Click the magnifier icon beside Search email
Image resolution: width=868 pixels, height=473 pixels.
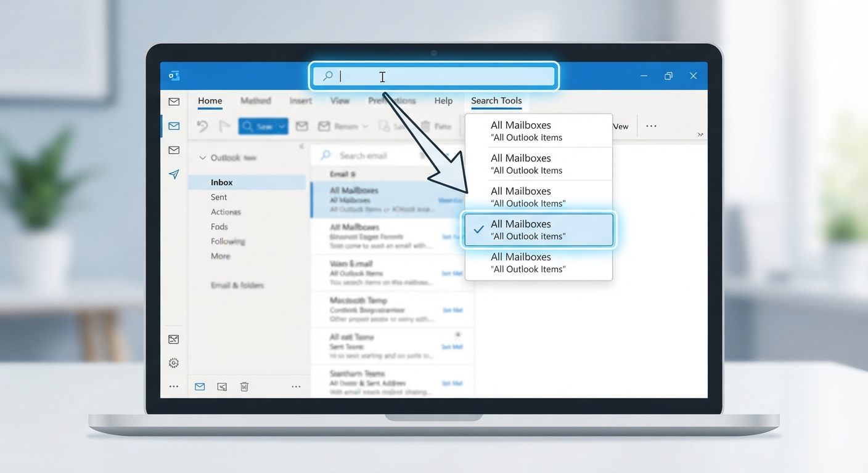pyautogui.click(x=326, y=156)
